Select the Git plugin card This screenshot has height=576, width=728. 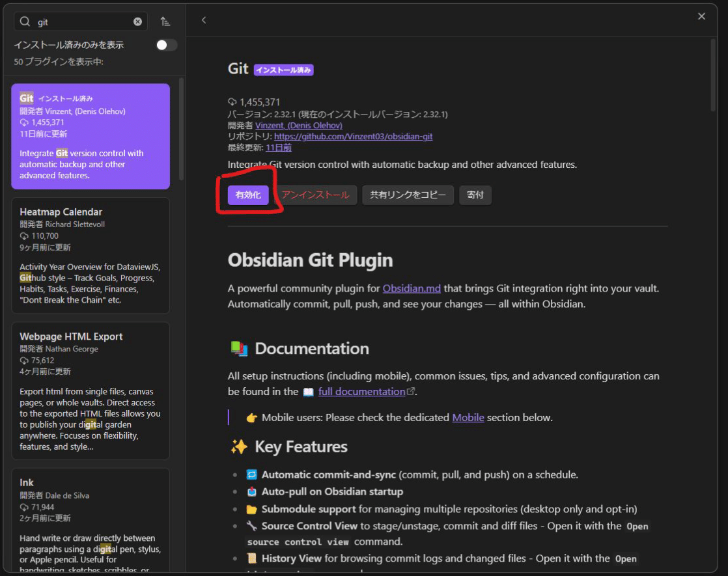point(91,136)
